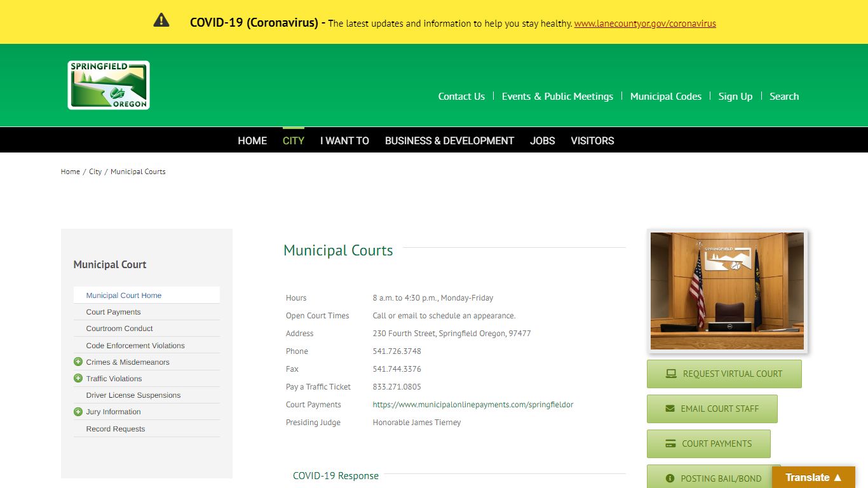Click the Municipal Courts page heading
Image resolution: width=868 pixels, height=488 pixels.
338,250
